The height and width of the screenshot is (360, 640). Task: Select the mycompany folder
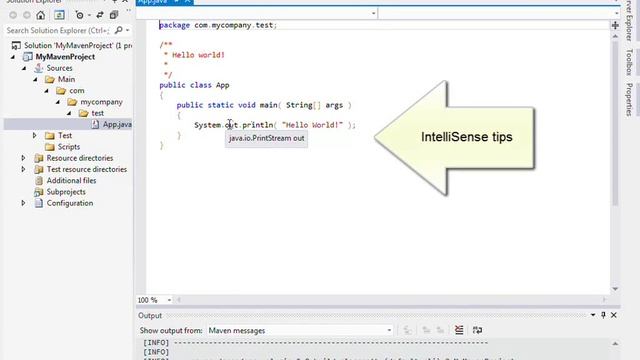click(101, 102)
